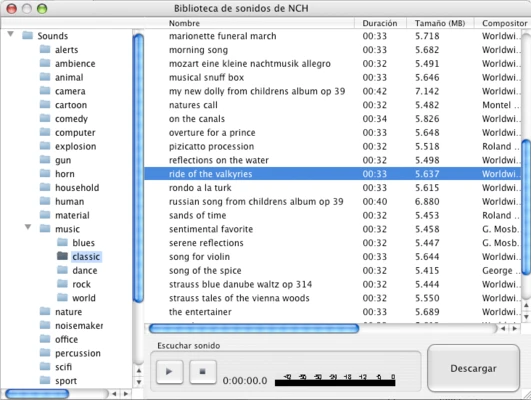The width and height of the screenshot is (531, 400).
Task: Open the household folder icon
Action: coord(45,187)
